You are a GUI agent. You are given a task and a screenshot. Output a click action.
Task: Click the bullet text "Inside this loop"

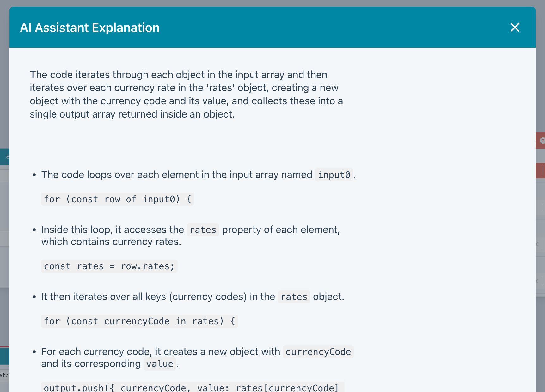click(112, 230)
